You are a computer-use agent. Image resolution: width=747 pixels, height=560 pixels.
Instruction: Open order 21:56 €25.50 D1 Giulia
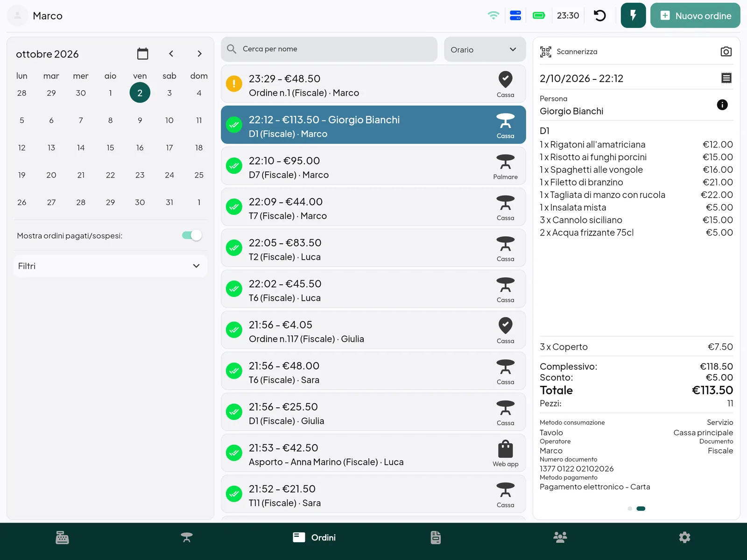373,412
